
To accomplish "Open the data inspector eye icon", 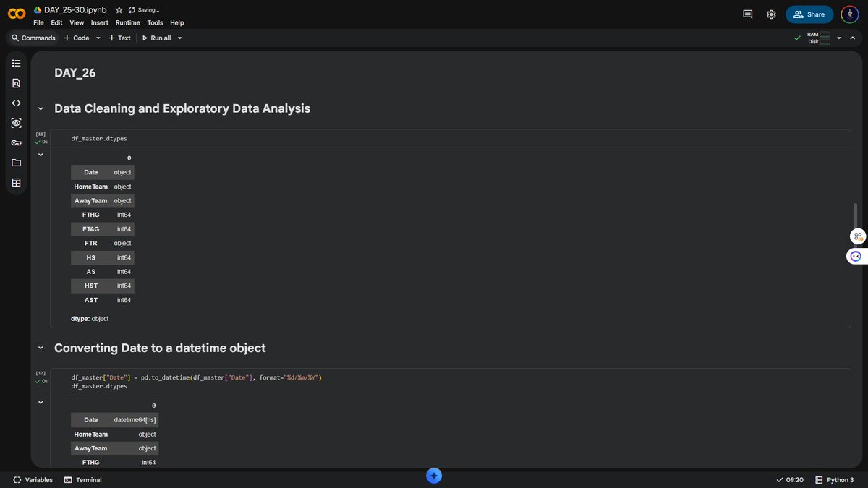I will click(17, 123).
